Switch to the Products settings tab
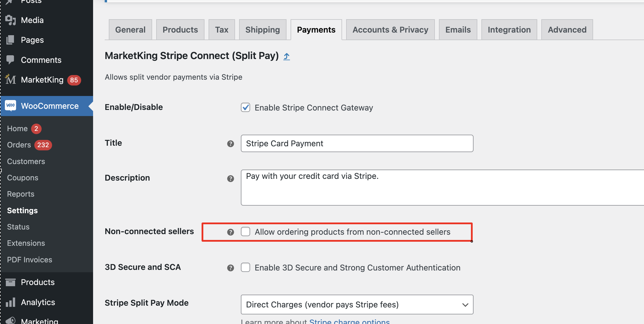 click(x=180, y=30)
